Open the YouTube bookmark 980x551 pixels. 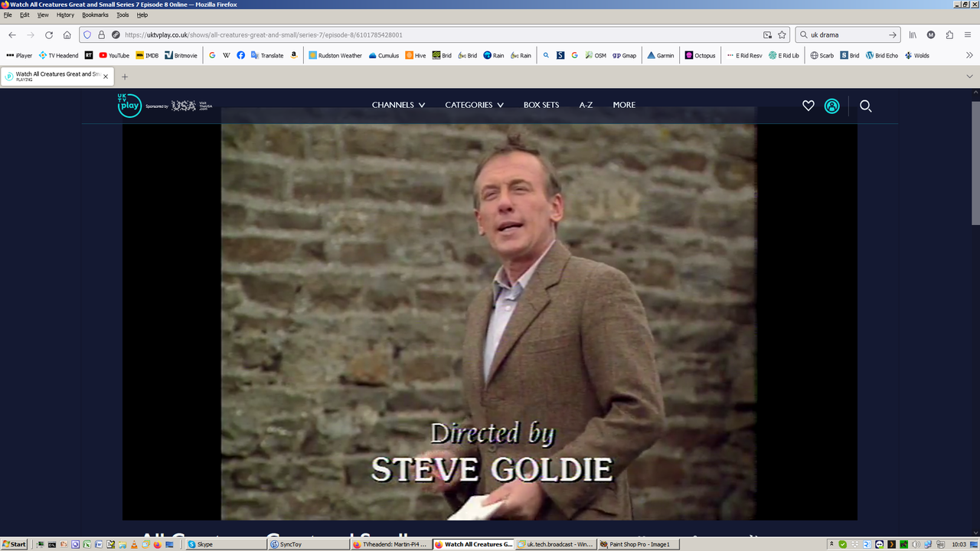point(114,55)
